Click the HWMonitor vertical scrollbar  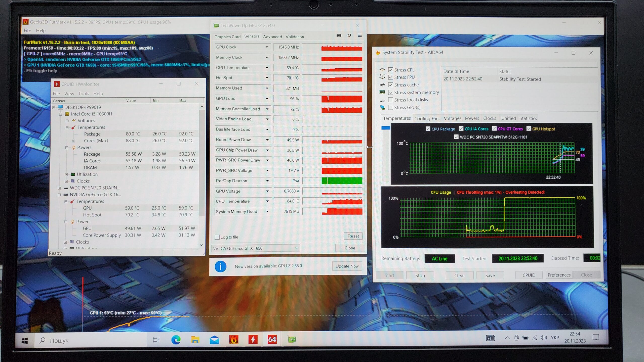tap(202, 163)
